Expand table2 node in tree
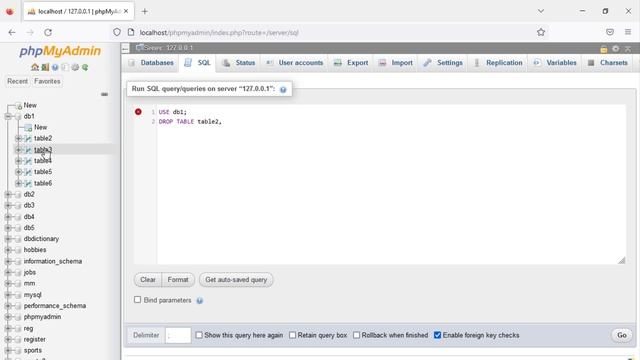The height and width of the screenshot is (360, 640). tap(18, 138)
